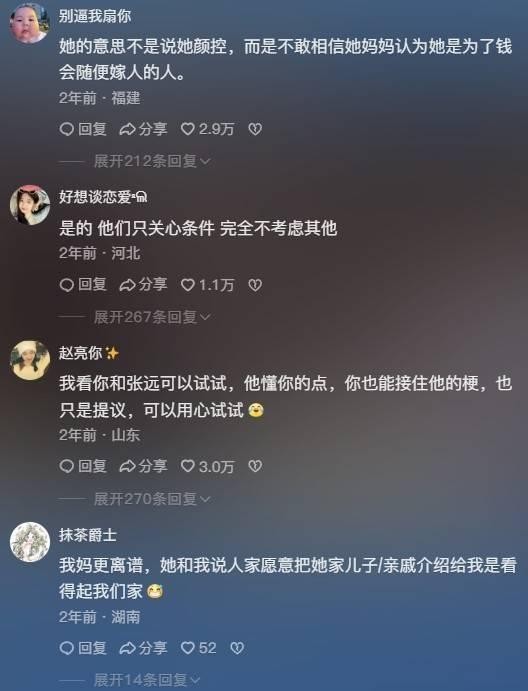Expand 267 replies

pos(152,316)
